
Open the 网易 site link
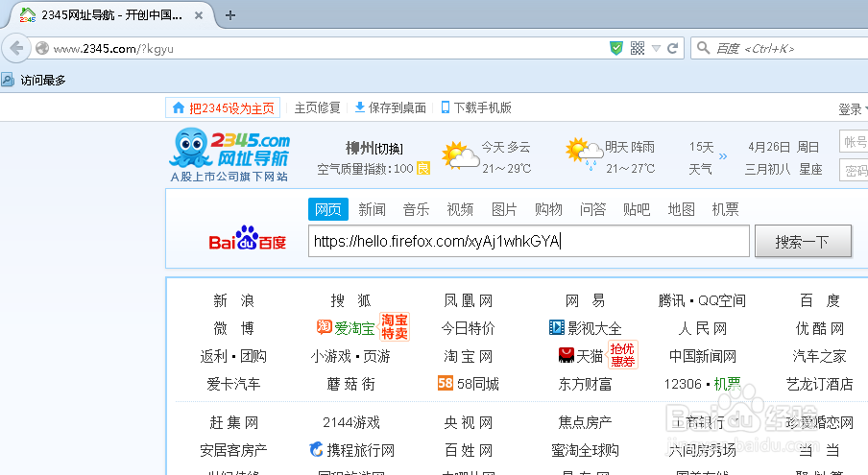tap(585, 300)
